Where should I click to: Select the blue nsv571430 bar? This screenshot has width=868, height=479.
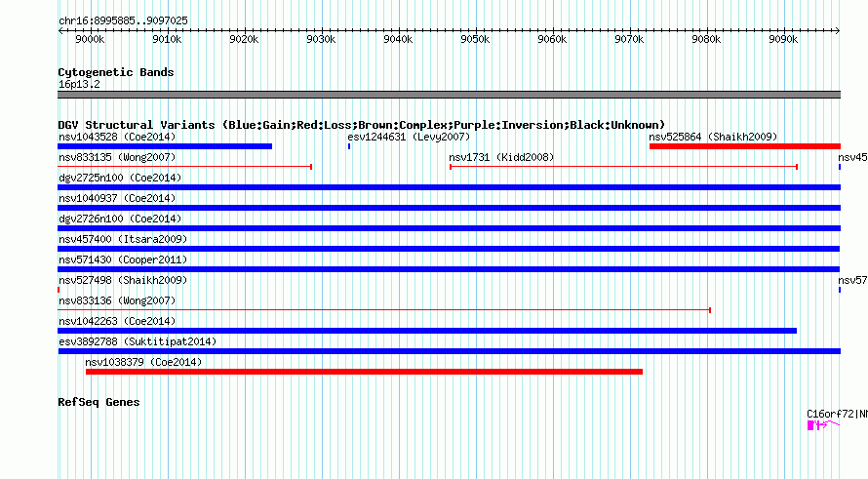[449, 269]
